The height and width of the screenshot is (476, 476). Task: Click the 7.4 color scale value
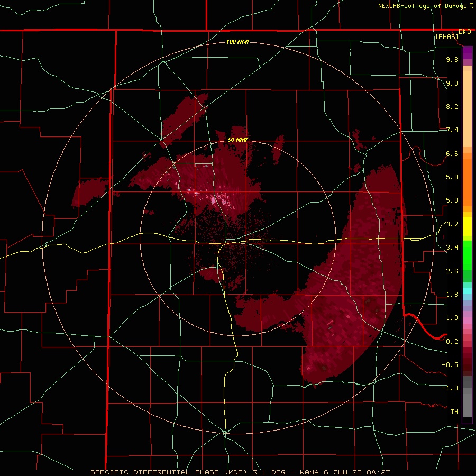[452, 130]
